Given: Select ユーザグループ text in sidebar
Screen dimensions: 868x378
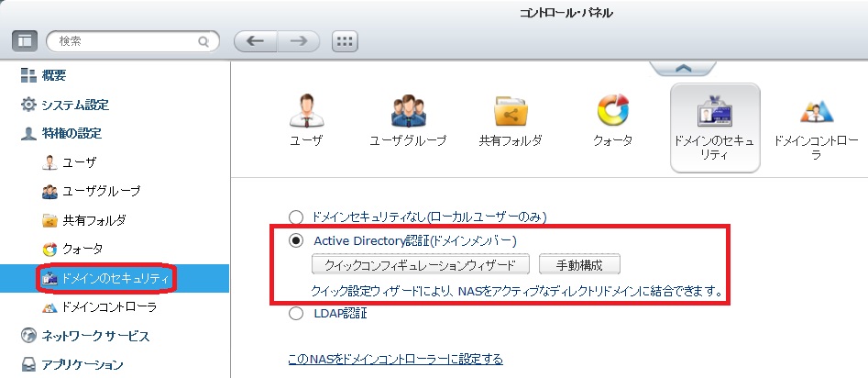Looking at the screenshot, I should (x=102, y=191).
